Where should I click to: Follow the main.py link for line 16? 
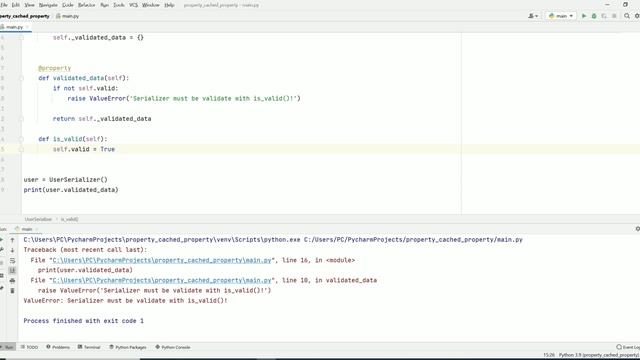[x=162, y=260]
